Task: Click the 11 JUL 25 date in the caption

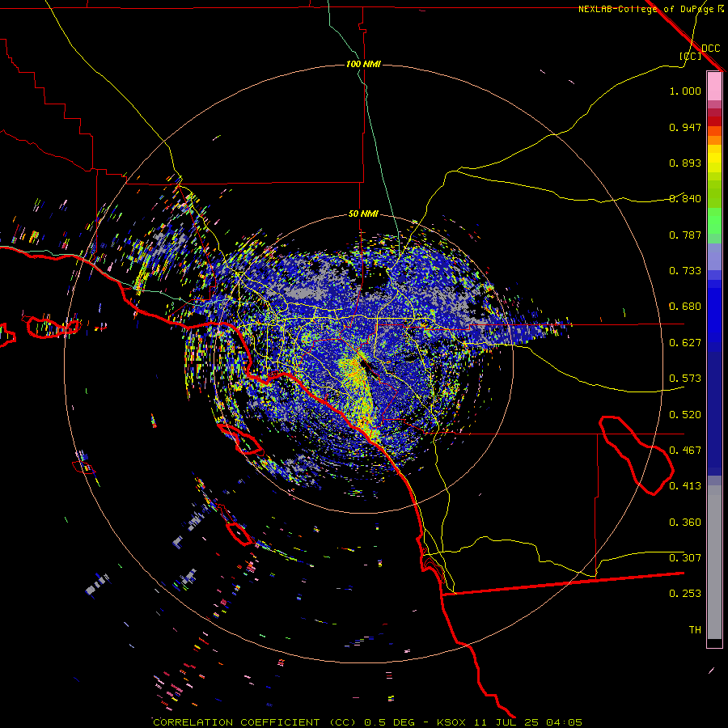Action: pos(506,722)
